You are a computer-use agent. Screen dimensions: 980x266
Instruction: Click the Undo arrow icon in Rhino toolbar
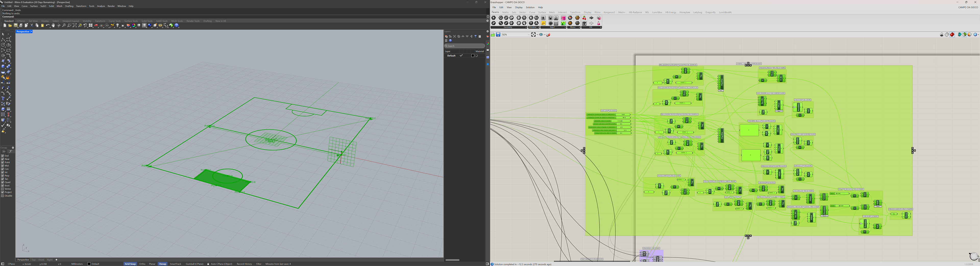point(48,25)
